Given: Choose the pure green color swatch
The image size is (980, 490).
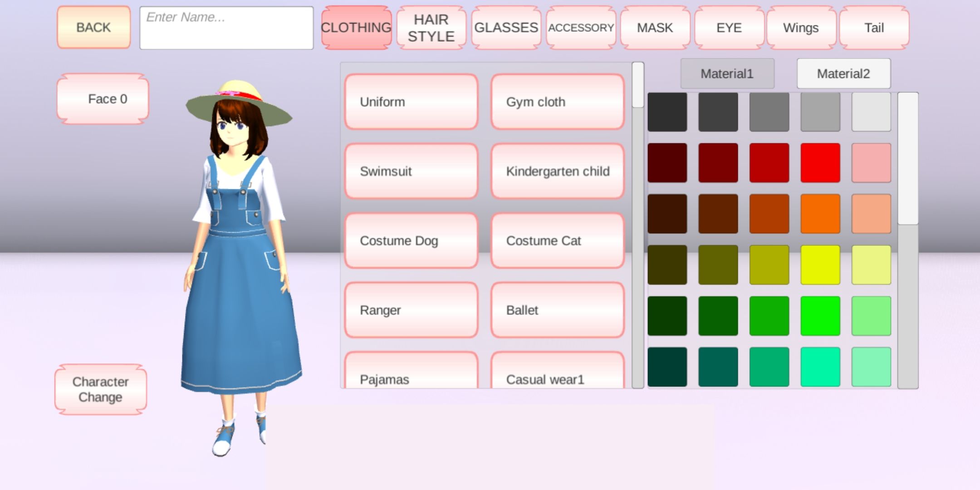Looking at the screenshot, I should tap(820, 316).
